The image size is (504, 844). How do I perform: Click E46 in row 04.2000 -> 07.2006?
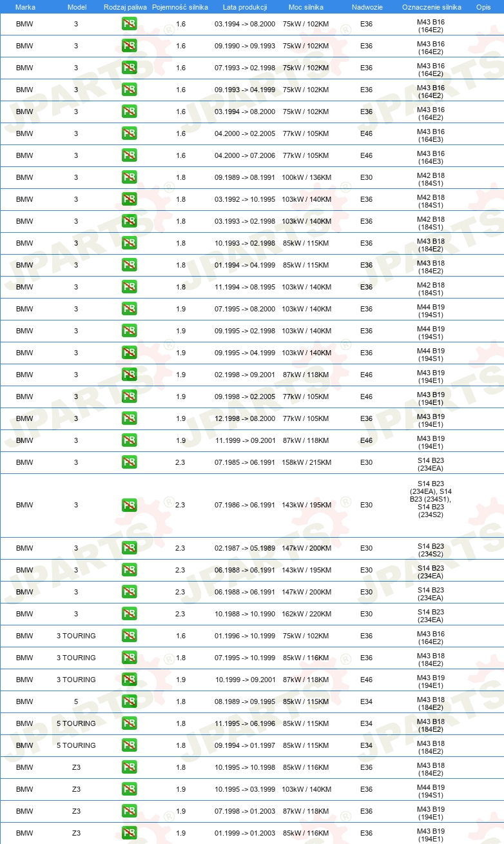click(x=366, y=155)
